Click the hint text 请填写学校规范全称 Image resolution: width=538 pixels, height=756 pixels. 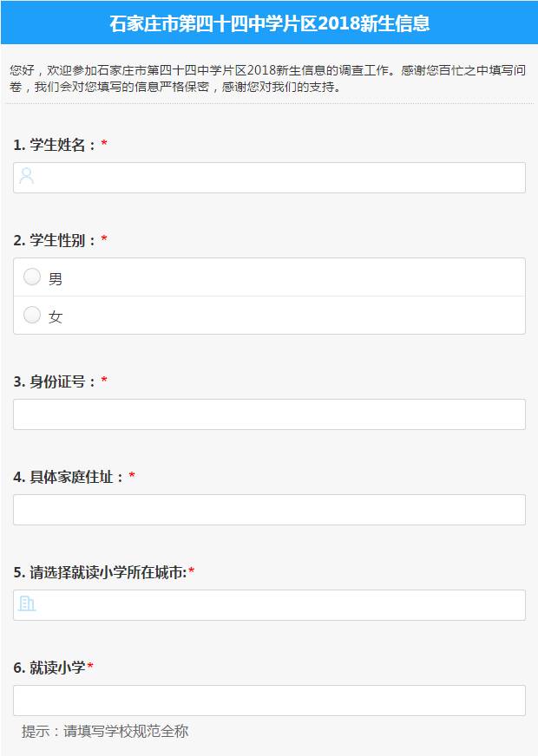click(x=105, y=732)
